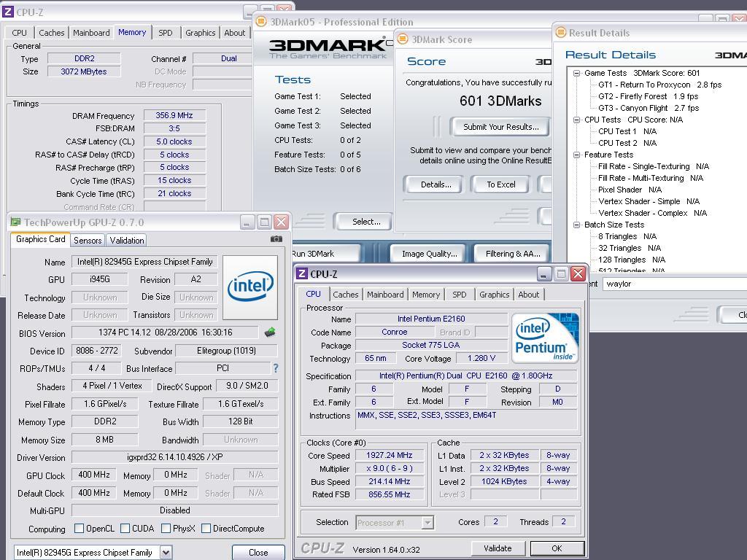Click the CPU-Z title bar Z icon in front window

(x=301, y=274)
